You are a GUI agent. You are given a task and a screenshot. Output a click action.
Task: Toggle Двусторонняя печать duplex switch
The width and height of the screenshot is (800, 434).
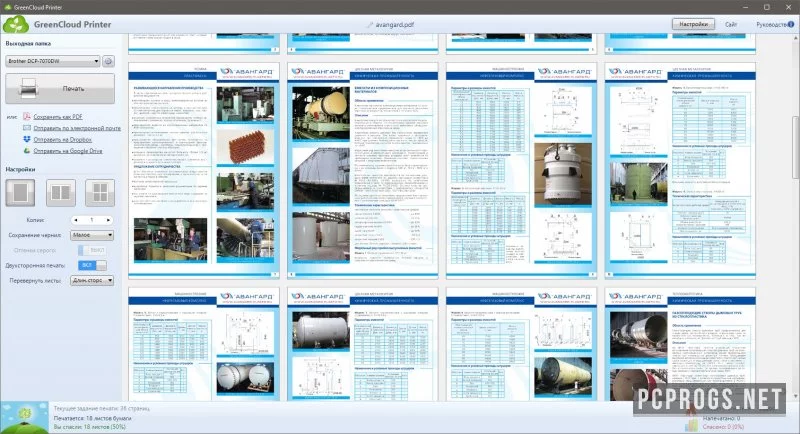coord(92,265)
